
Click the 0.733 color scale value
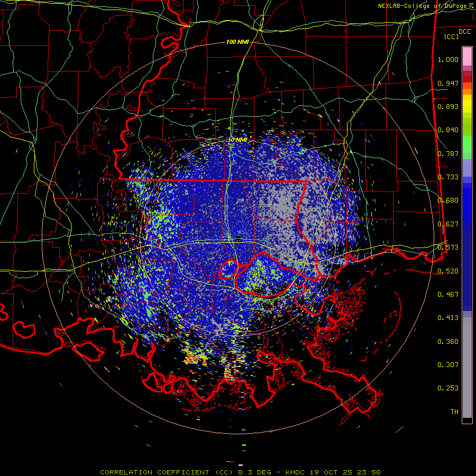click(x=448, y=177)
